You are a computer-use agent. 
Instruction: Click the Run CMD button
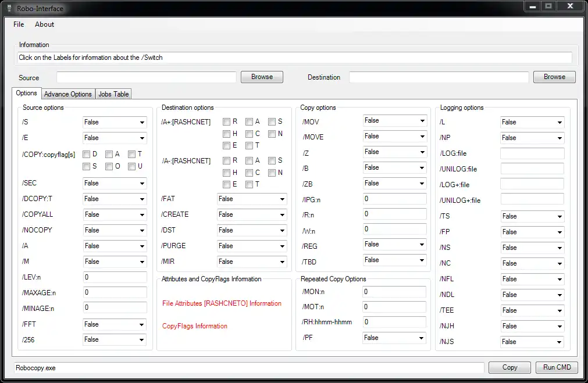(x=557, y=367)
